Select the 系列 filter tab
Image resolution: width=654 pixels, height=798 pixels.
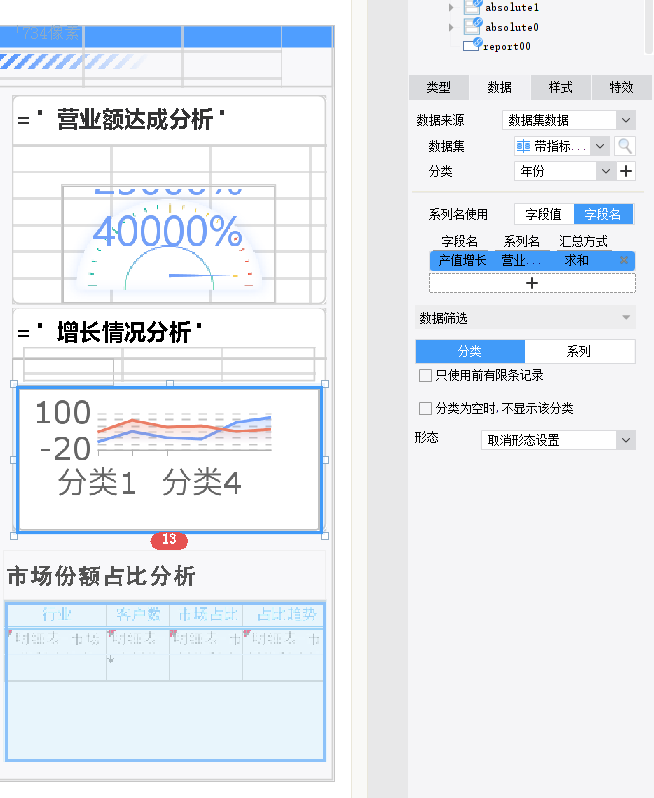click(580, 351)
